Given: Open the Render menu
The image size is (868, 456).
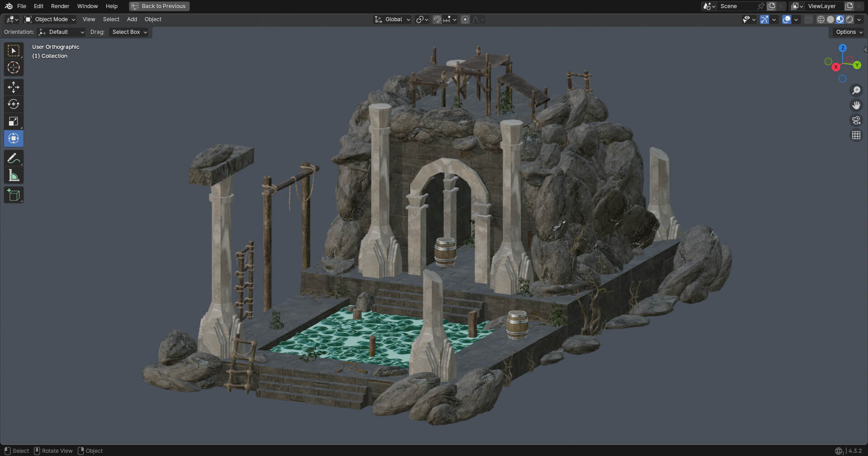Looking at the screenshot, I should (60, 6).
